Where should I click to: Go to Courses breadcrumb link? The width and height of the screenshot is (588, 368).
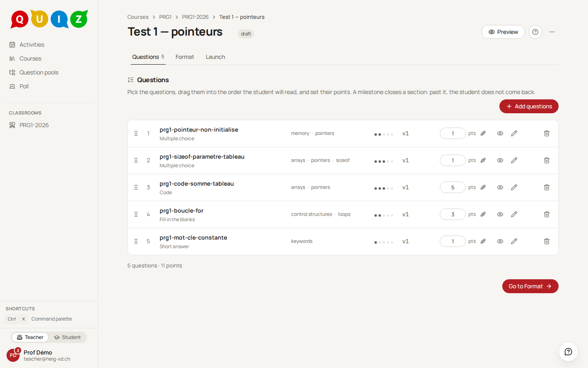[138, 17]
